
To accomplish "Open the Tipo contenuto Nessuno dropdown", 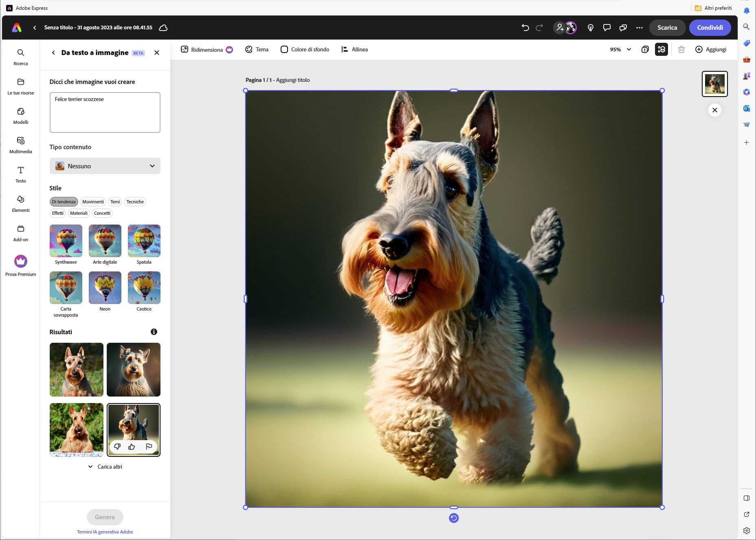I will 105,166.
